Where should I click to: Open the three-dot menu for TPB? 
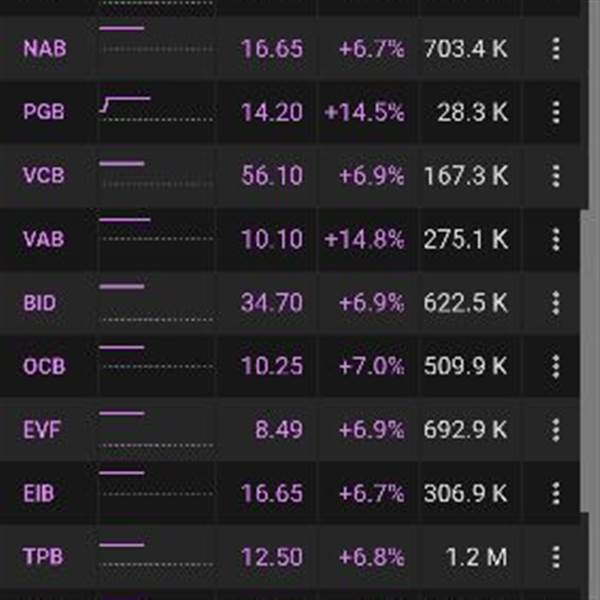(x=556, y=556)
